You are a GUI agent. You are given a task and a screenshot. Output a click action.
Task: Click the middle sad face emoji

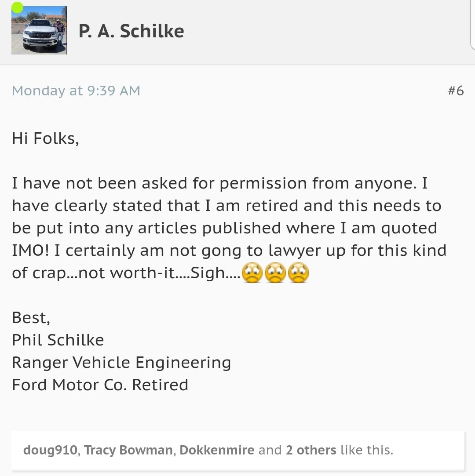tap(275, 273)
